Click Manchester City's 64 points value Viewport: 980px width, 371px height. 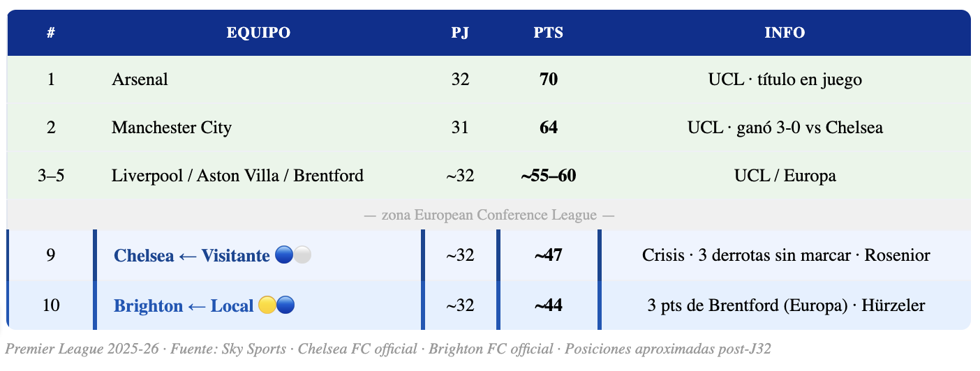pos(549,128)
